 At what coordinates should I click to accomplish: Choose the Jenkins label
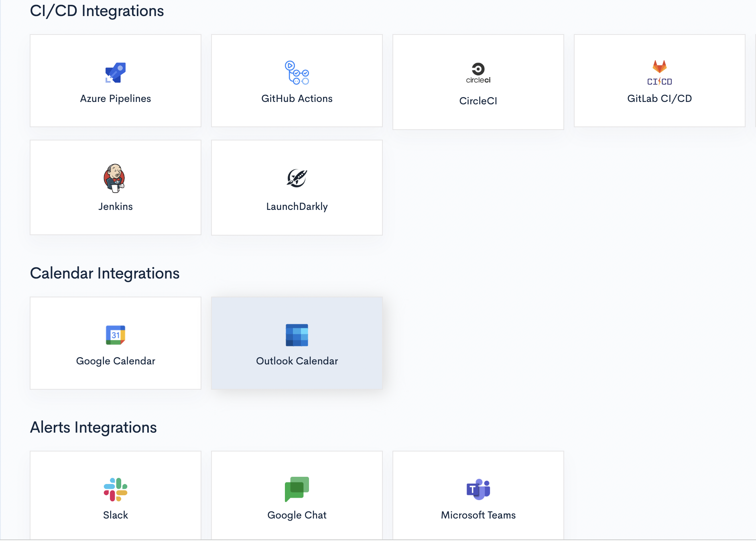[116, 207]
